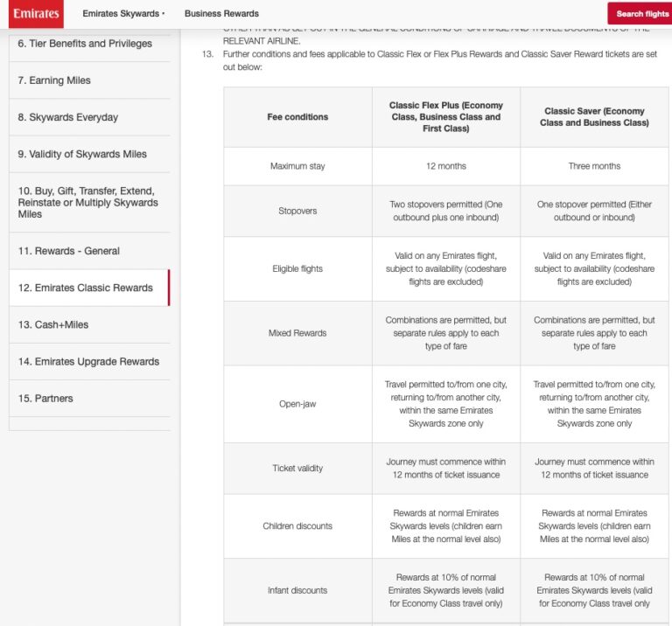The image size is (672, 626).
Task: Click the Emirates logo
Action: point(36,13)
